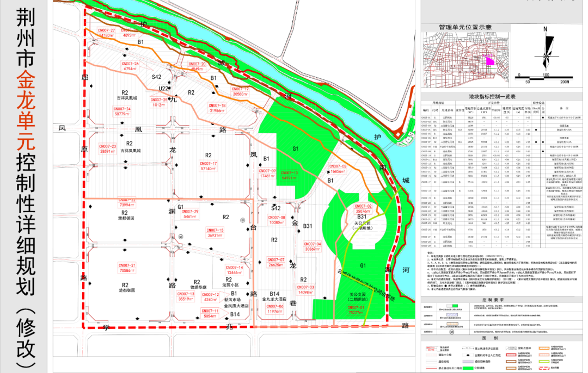588x373 pixels.
Task: Click the green 公园绿地 legend swatch
Action: pos(468,368)
